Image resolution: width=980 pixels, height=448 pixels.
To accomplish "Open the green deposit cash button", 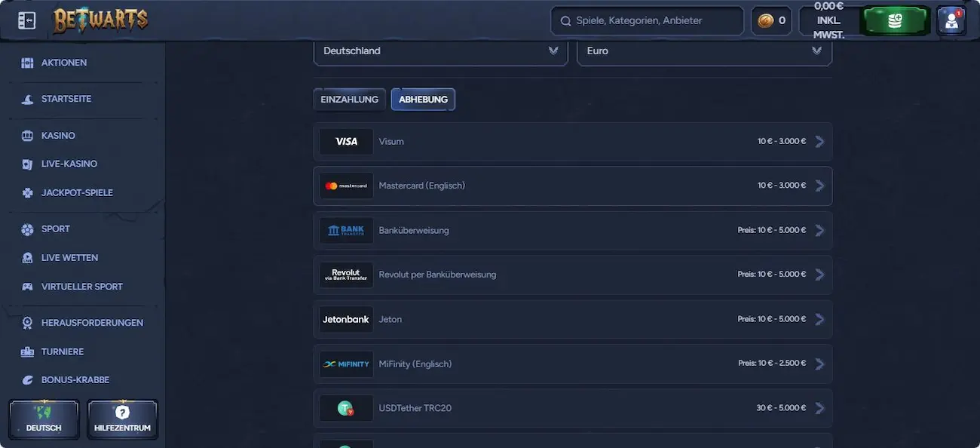I will 895,21.
